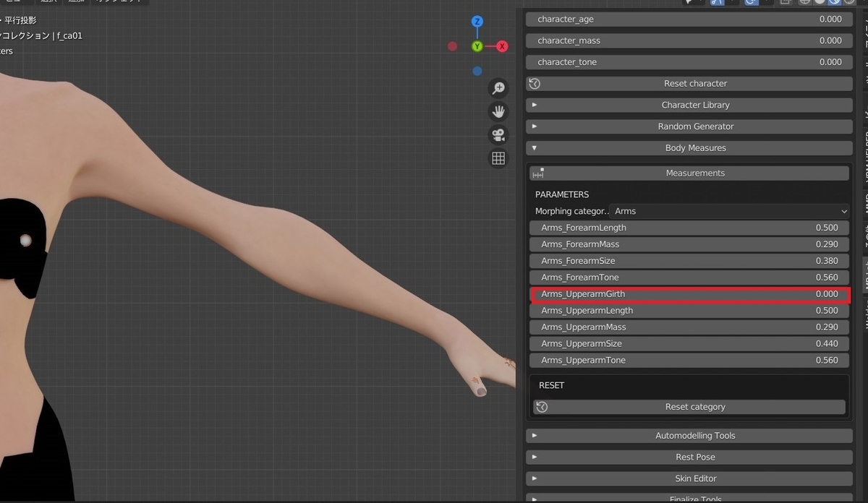
Task: Click the Arms_ForearmMass slider
Action: 689,244
